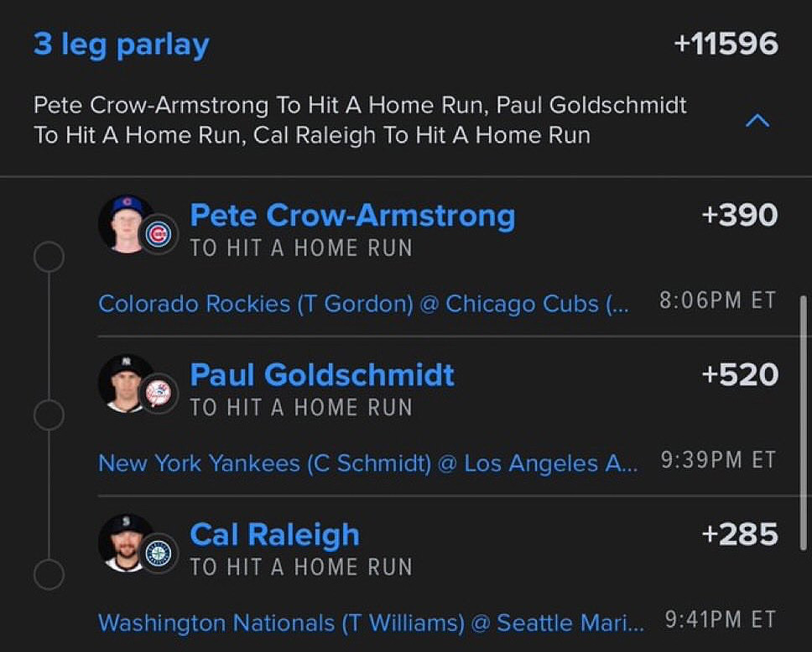Click the Pete Crow-Armstrong leg status circle
The height and width of the screenshot is (652, 812).
(49, 257)
